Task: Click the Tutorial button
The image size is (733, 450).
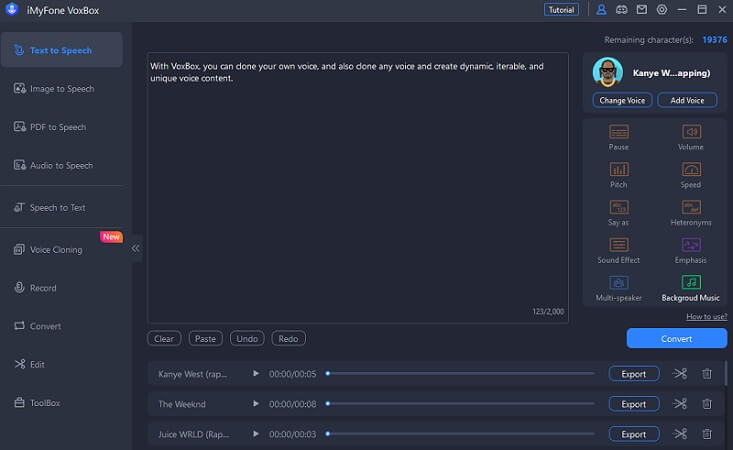Action: click(x=561, y=10)
